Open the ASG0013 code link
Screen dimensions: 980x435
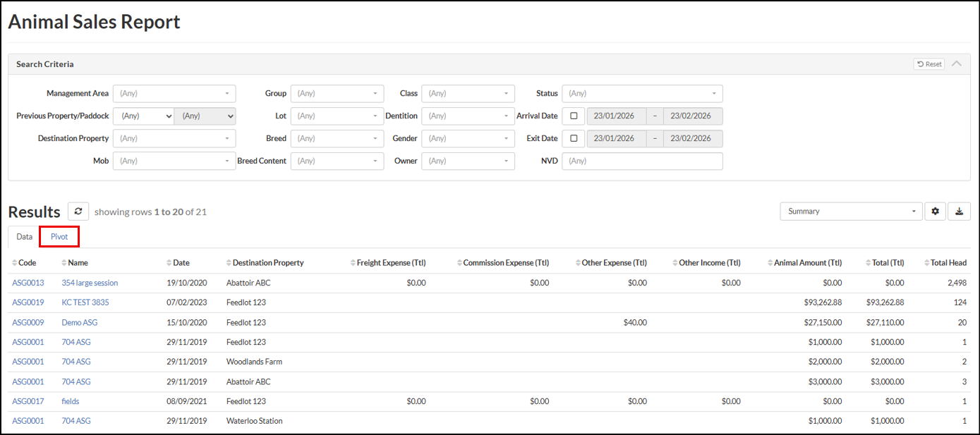[28, 283]
